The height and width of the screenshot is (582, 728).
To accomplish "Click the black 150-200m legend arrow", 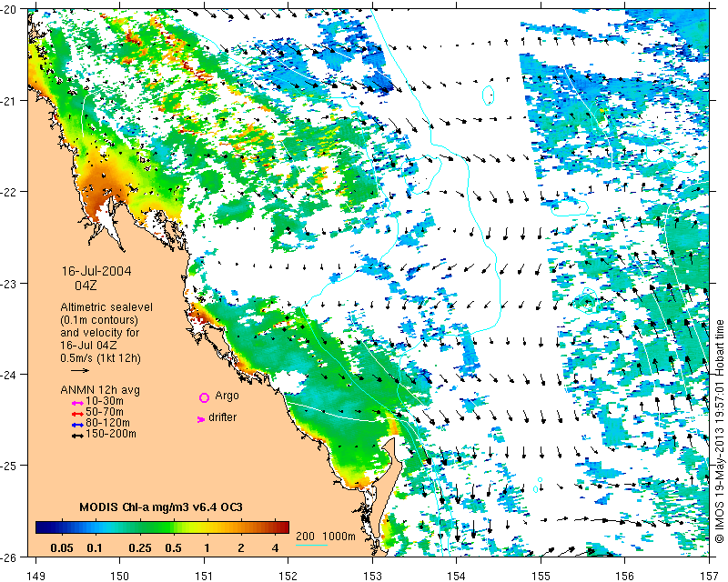I will (x=77, y=436).
